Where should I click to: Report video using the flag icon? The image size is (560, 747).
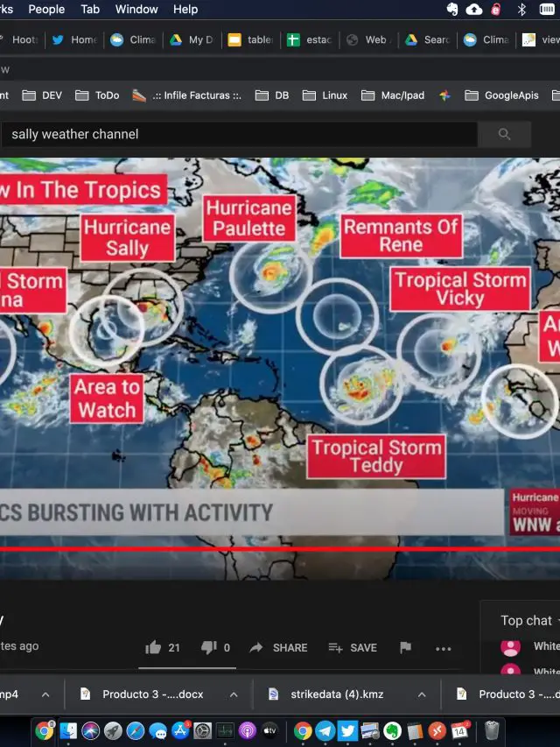point(406,647)
